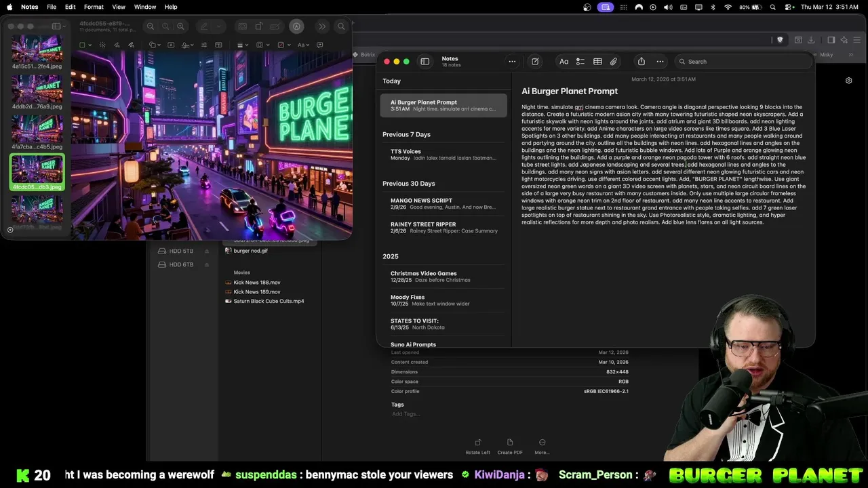Image resolution: width=868 pixels, height=488 pixels.
Task: Select the Draw tool in markup bar
Action: point(132,45)
